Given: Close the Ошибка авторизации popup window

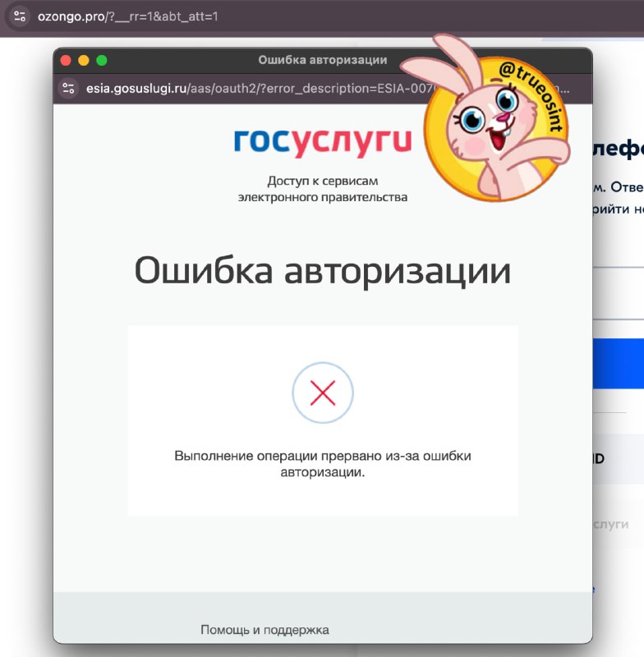Looking at the screenshot, I should click(66, 60).
